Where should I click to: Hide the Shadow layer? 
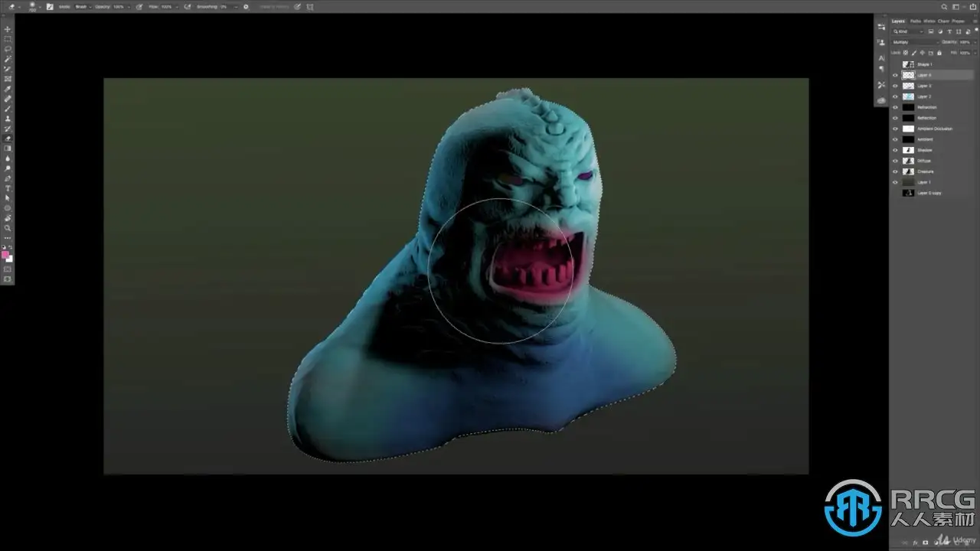[x=895, y=150]
